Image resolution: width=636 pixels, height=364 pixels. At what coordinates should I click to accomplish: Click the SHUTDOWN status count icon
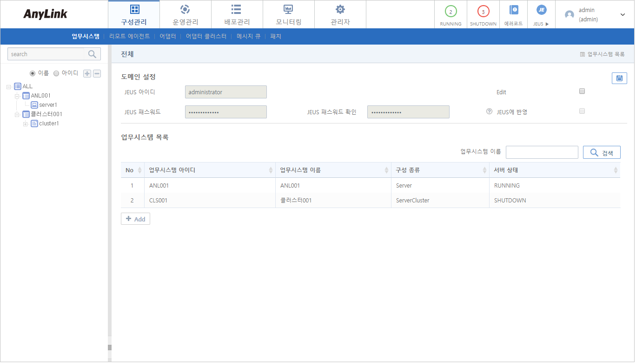483,12
